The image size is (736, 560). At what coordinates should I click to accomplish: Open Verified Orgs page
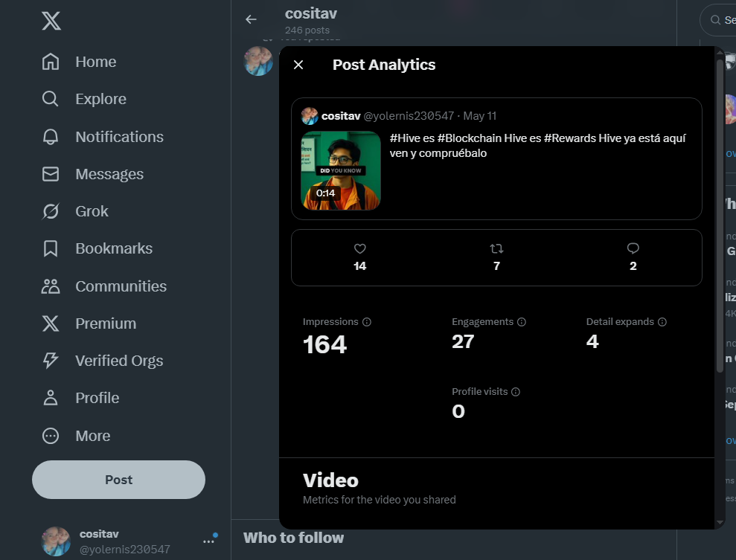pos(119,361)
